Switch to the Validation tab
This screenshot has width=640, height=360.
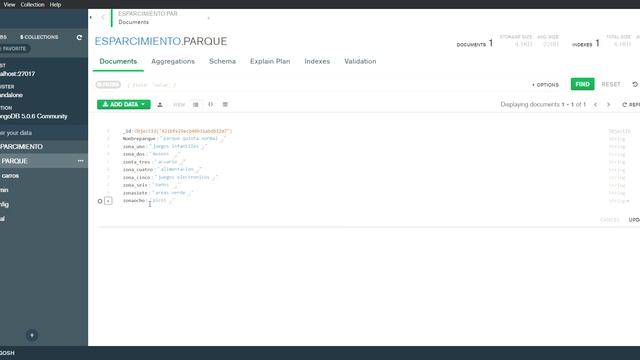click(360, 61)
